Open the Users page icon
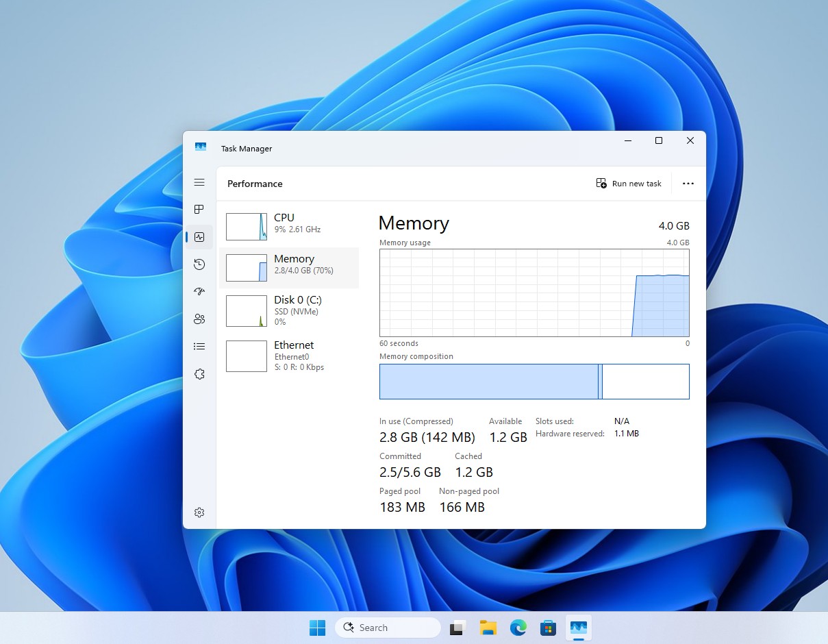 pyautogui.click(x=199, y=319)
